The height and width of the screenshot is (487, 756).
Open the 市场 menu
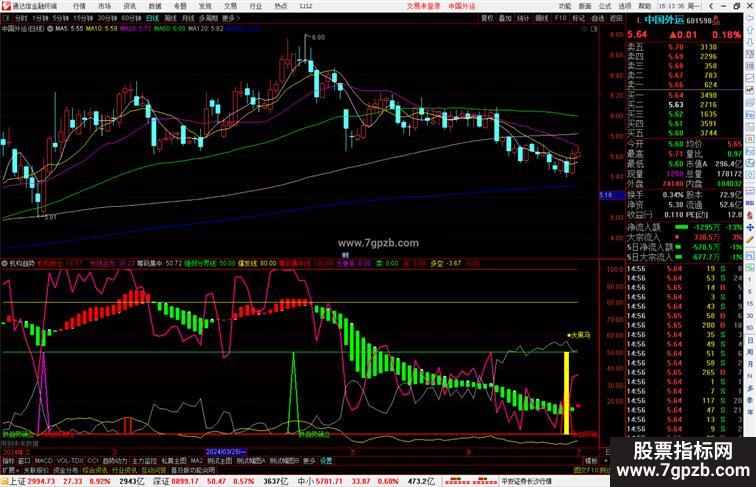click(x=105, y=6)
